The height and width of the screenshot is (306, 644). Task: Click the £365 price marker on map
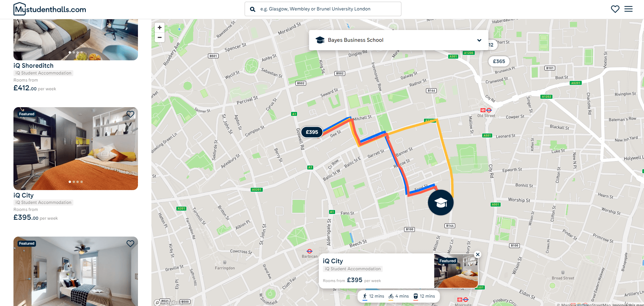499,61
